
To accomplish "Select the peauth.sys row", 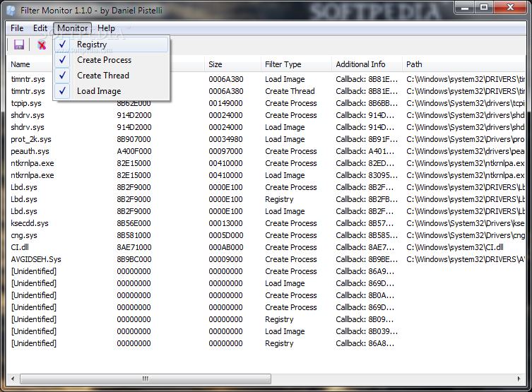I will coord(266,151).
